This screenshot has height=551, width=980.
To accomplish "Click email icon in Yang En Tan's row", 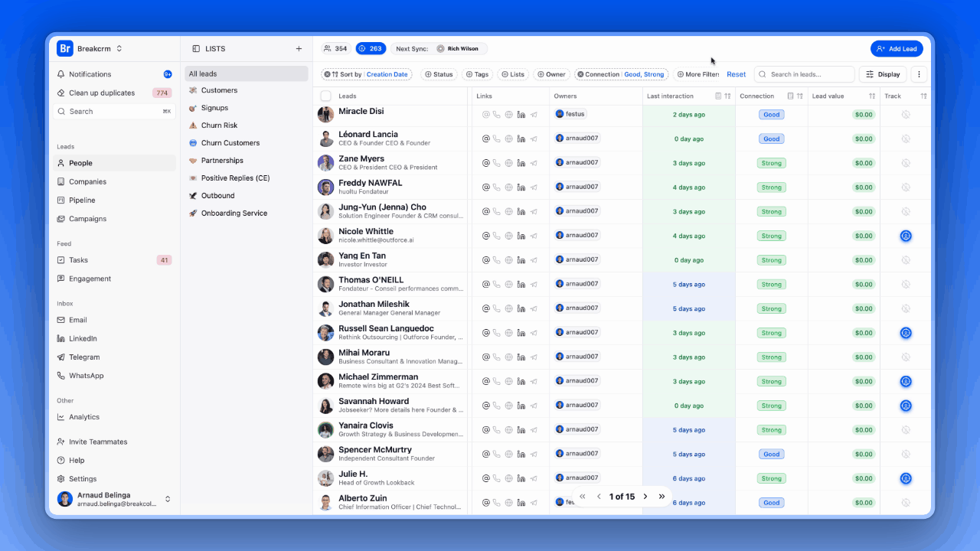I will point(485,260).
